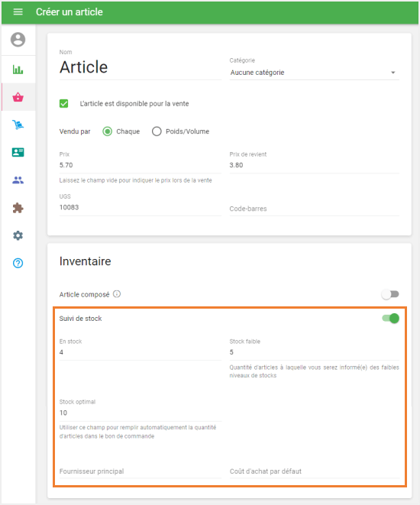
Task: Open the hamburger menu
Action: click(18, 12)
